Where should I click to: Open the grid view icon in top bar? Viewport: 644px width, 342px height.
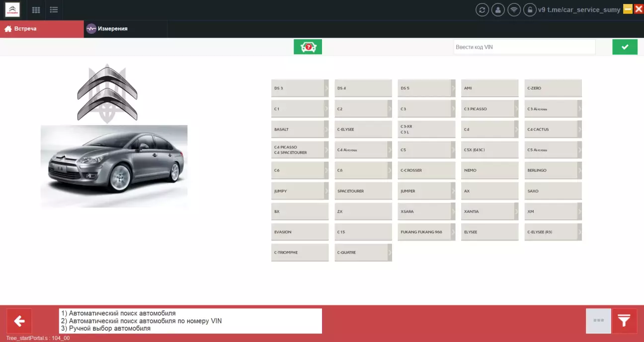click(x=36, y=10)
